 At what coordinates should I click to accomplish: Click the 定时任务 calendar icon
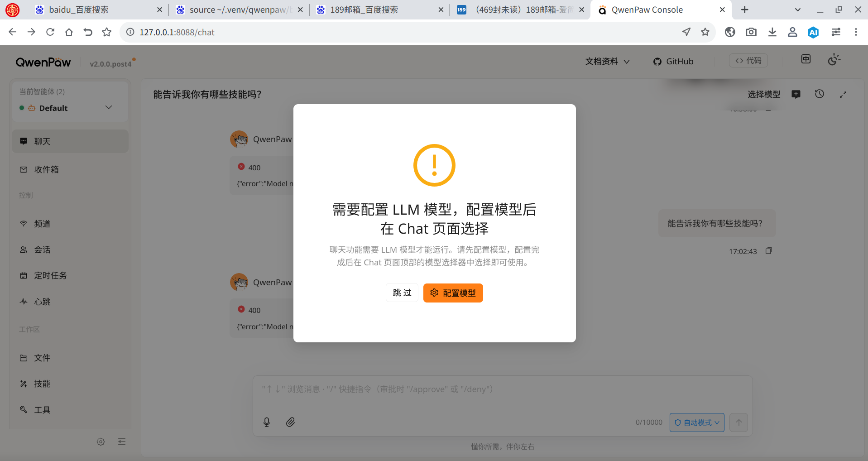pyautogui.click(x=24, y=275)
